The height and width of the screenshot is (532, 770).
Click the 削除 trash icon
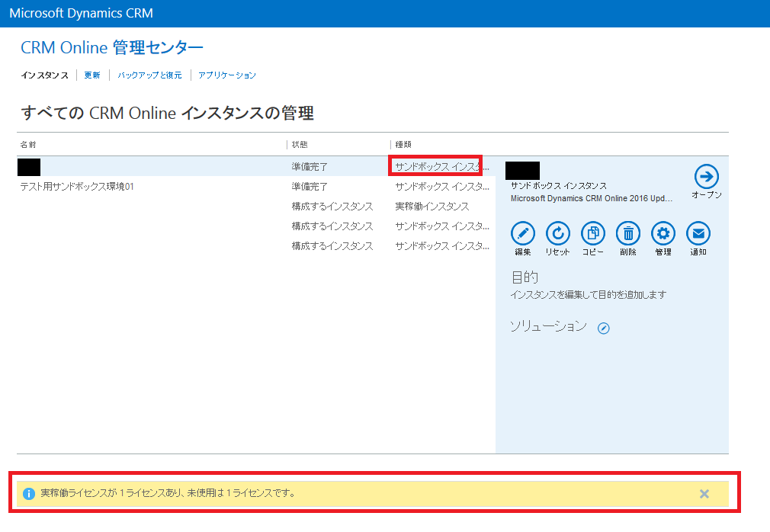[628, 234]
